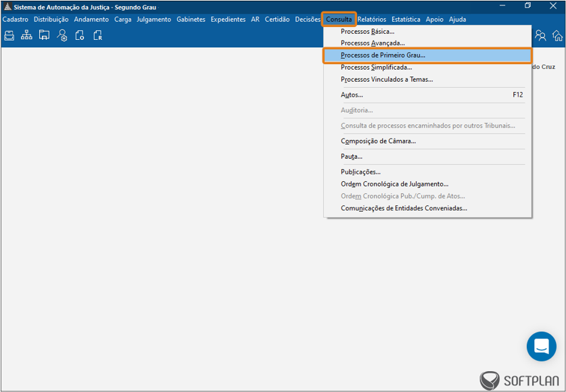Open Processos Avançada option
566x392 pixels.
(x=373, y=43)
